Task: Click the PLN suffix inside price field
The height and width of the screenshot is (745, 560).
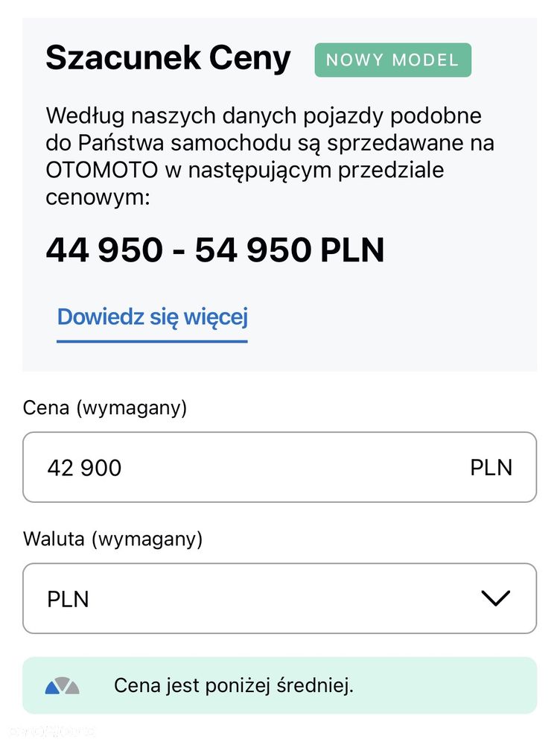Action: point(491,468)
